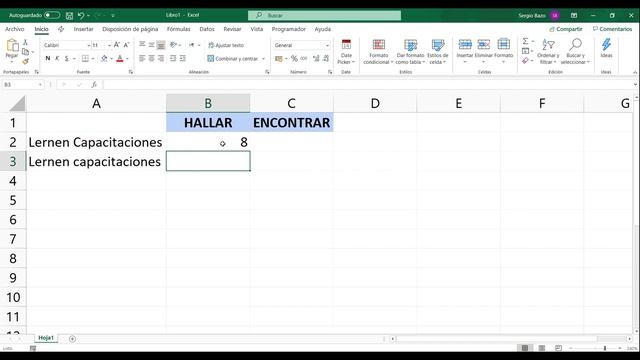Open Estilos de celda gallery
The height and width of the screenshot is (360, 640).
tap(438, 51)
